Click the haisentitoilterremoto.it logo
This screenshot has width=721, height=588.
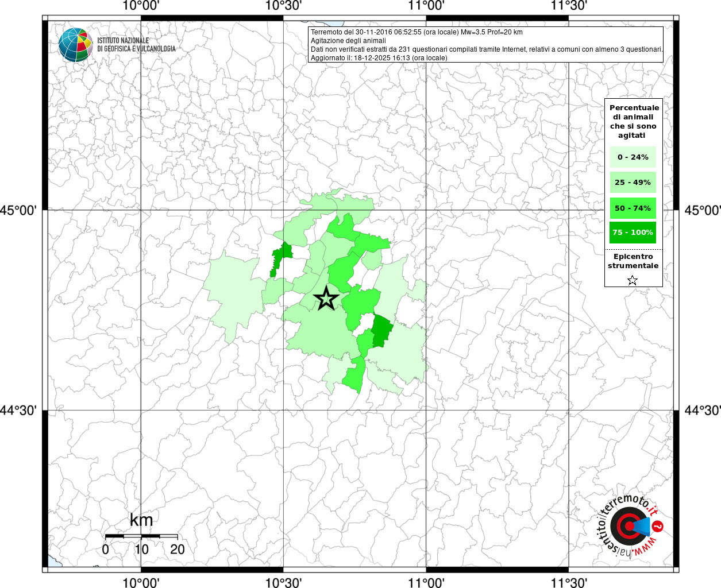(631, 525)
